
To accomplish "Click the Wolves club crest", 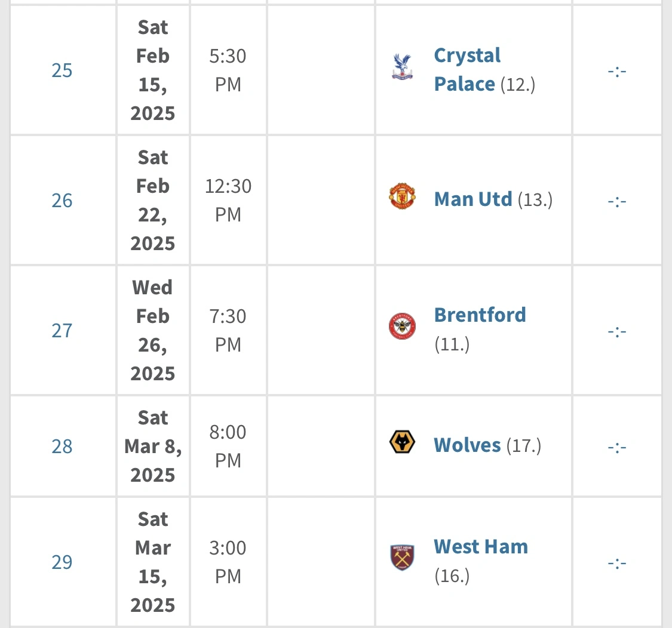I will [402, 442].
